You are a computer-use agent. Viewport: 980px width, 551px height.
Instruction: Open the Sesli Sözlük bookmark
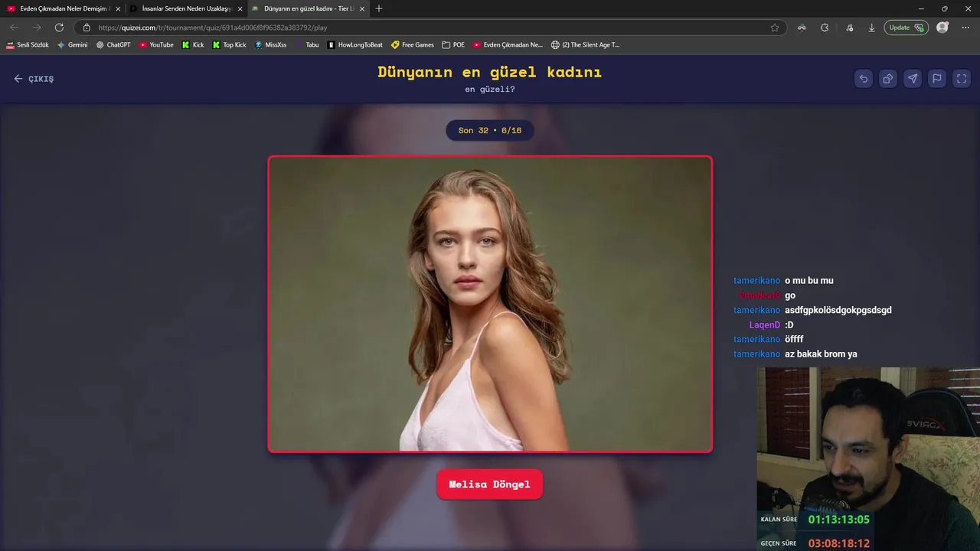(x=28, y=45)
